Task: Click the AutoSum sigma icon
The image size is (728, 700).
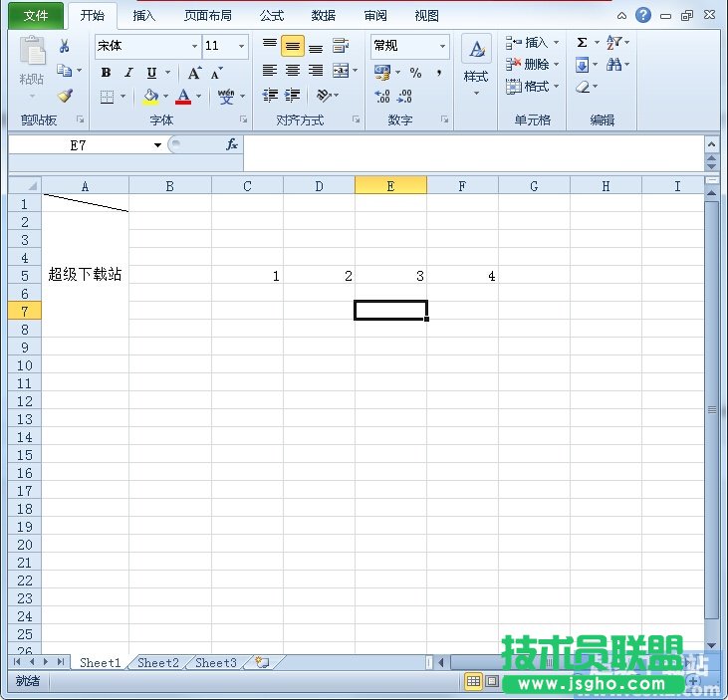Action: pyautogui.click(x=582, y=43)
